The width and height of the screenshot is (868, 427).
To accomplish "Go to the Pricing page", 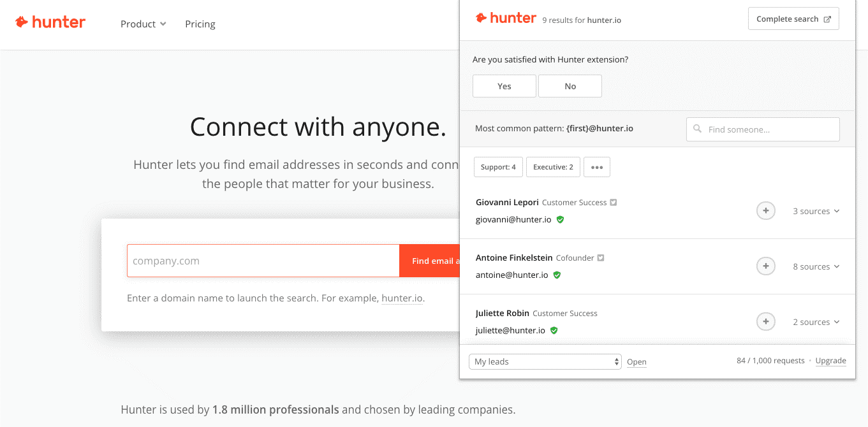I will (x=200, y=24).
